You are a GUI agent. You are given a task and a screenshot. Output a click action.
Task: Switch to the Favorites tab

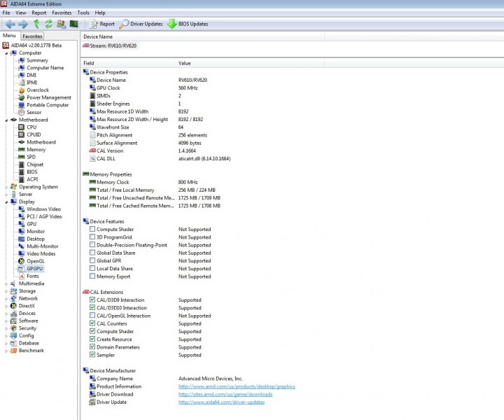pyautogui.click(x=32, y=36)
